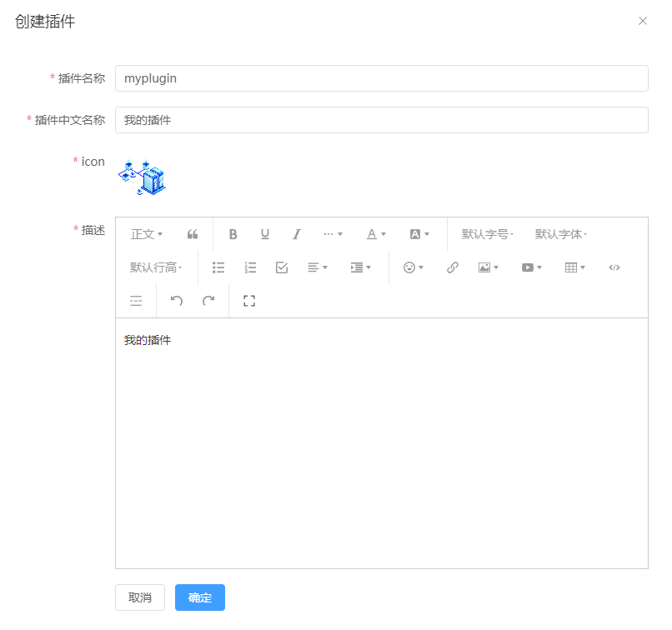Confirm plugin creation with 确定 button
This screenshot has height=630, width=672.
(x=199, y=597)
